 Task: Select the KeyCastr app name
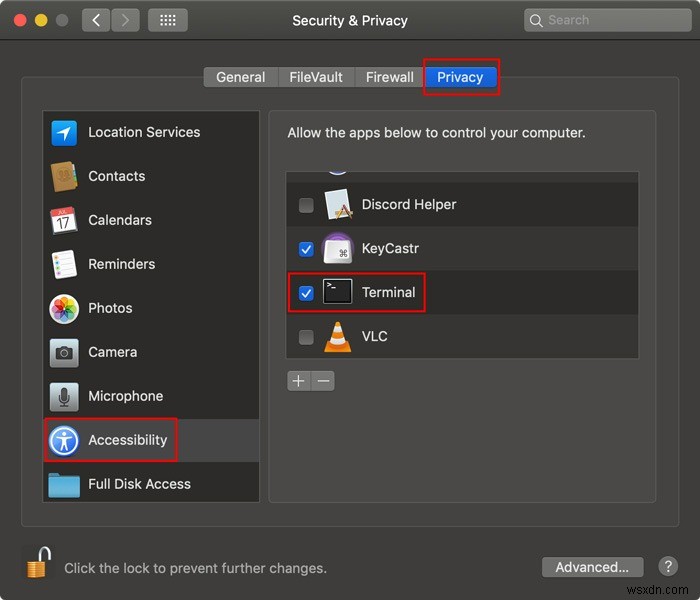point(390,248)
